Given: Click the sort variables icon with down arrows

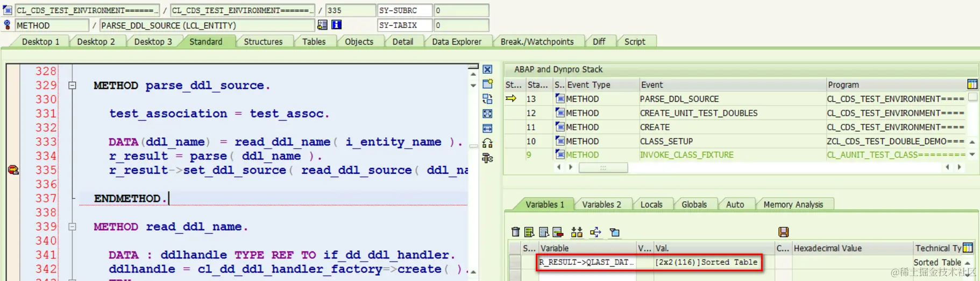Looking at the screenshot, I should (x=577, y=232).
